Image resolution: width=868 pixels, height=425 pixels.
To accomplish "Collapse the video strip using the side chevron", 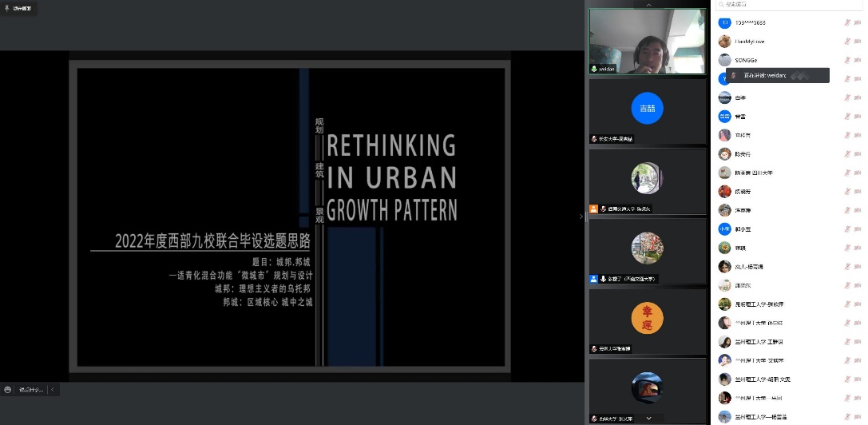I will 581,216.
